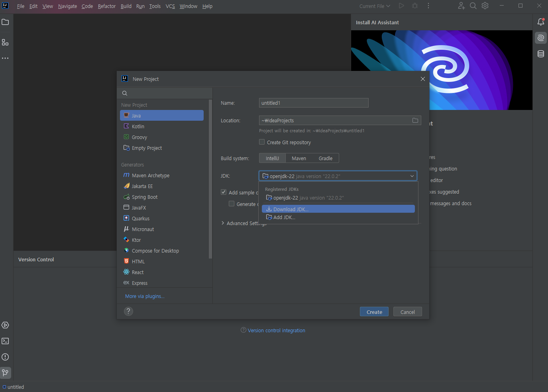Open the Git version control tool icon

click(5, 373)
